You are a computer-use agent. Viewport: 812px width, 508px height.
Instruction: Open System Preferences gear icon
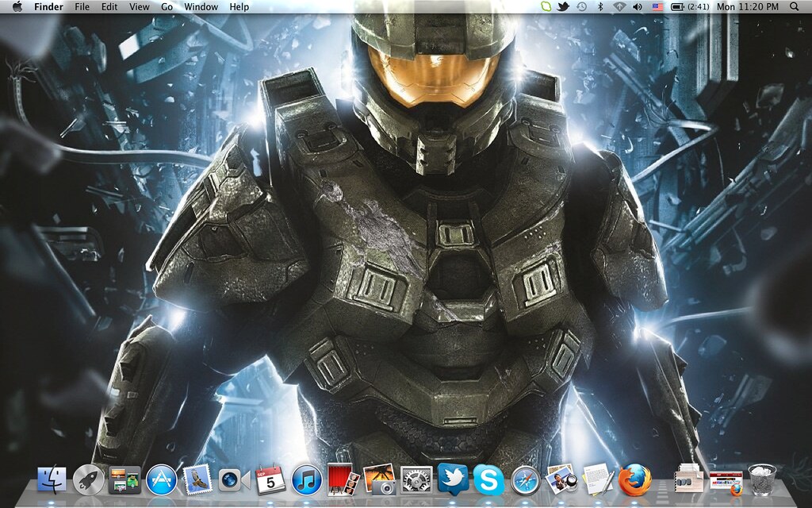point(416,480)
